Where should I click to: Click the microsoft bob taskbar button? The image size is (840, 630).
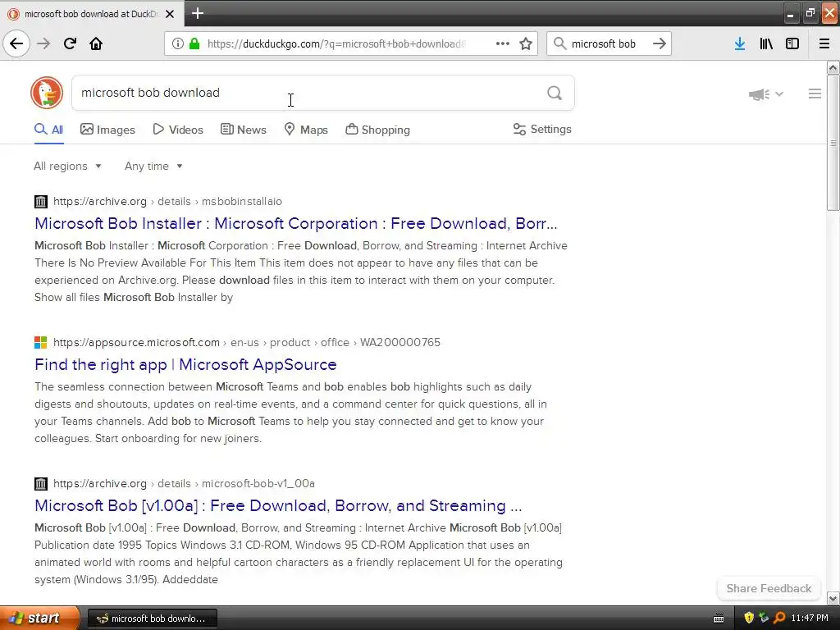(x=152, y=619)
